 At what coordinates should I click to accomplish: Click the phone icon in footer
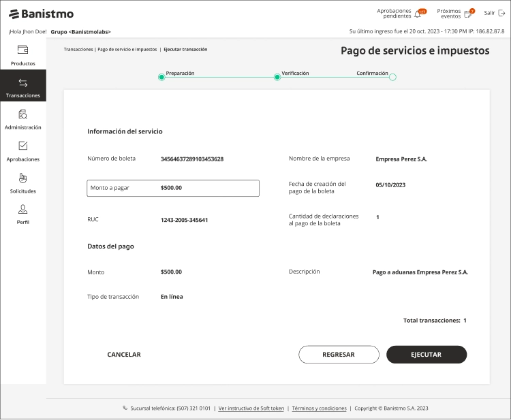coord(125,408)
